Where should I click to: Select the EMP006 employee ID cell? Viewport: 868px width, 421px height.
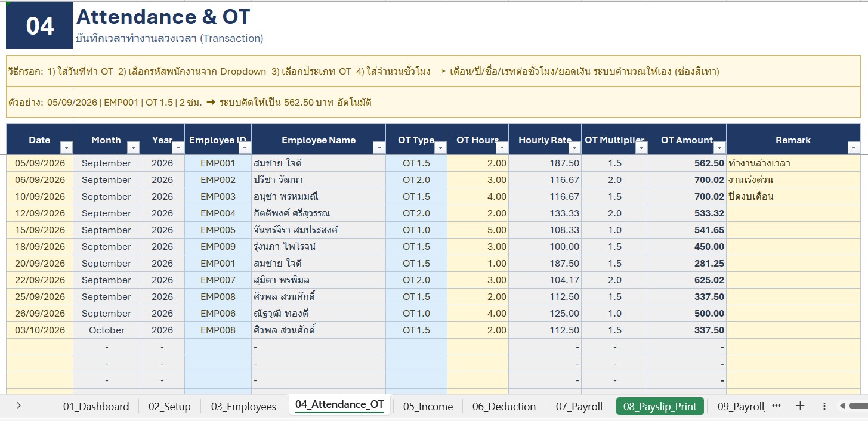218,314
